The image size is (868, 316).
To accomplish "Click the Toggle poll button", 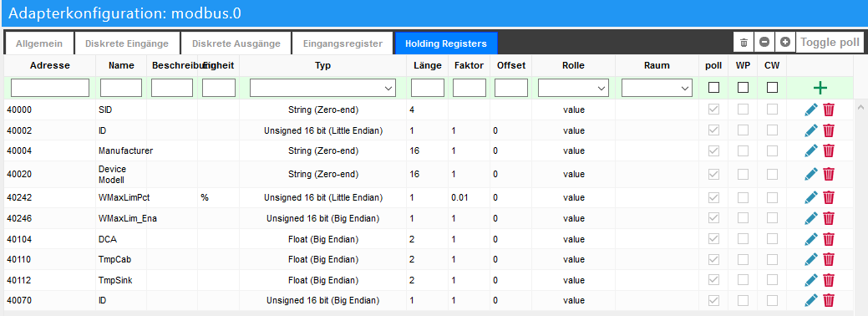I will coord(830,43).
